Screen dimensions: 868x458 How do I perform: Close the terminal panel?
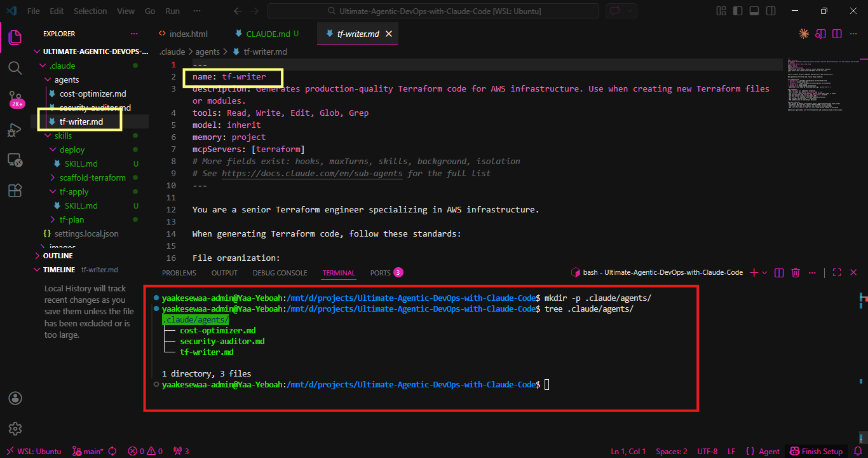[853, 272]
